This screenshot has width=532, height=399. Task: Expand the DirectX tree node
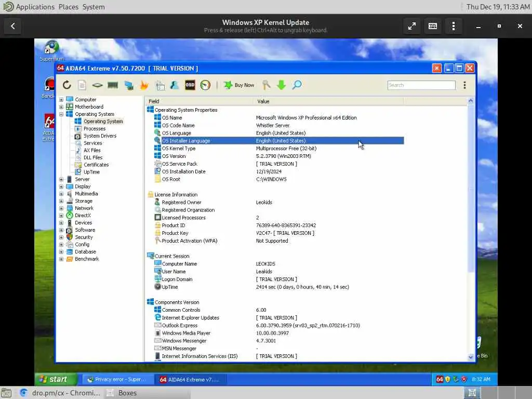(61, 216)
